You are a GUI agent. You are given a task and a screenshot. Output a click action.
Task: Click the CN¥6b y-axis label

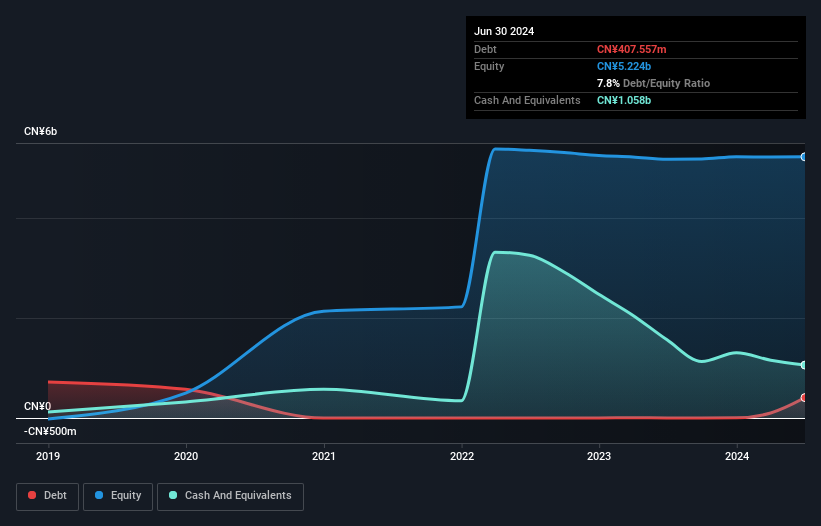[x=40, y=131]
